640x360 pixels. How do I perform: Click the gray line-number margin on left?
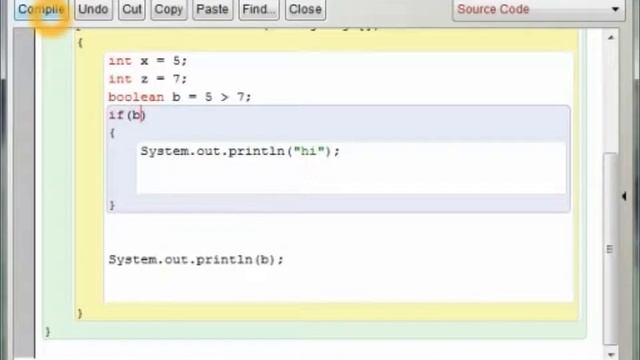24,194
